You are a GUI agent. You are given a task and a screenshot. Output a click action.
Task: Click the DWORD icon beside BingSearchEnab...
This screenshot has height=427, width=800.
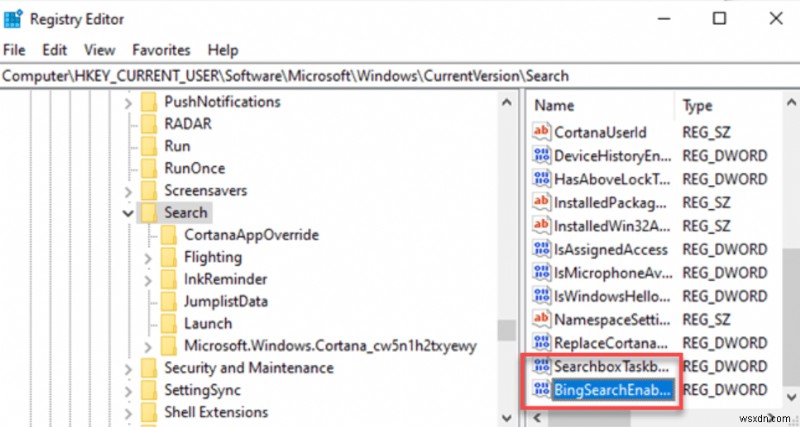[541, 389]
